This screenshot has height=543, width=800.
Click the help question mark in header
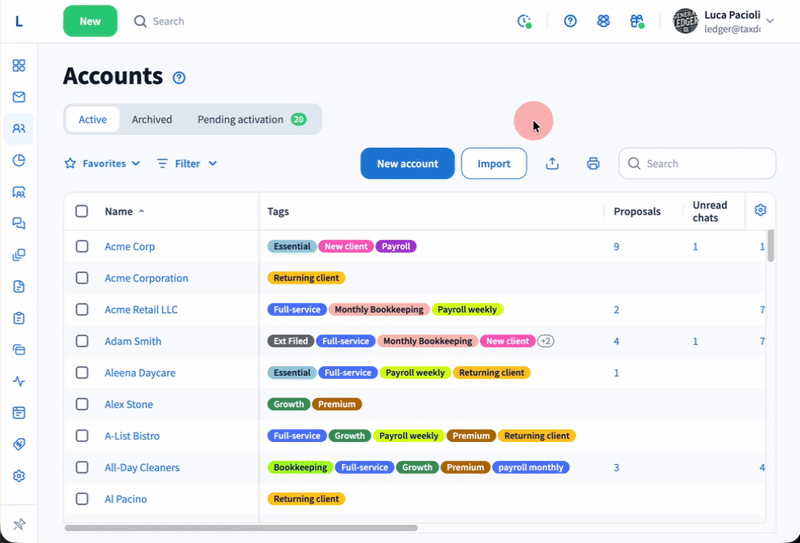pos(570,21)
